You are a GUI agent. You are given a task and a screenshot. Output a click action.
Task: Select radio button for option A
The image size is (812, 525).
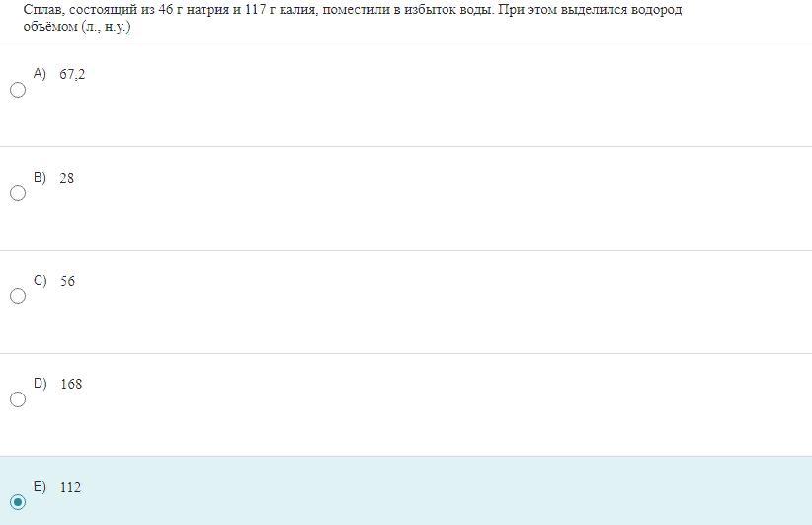pyautogui.click(x=18, y=90)
